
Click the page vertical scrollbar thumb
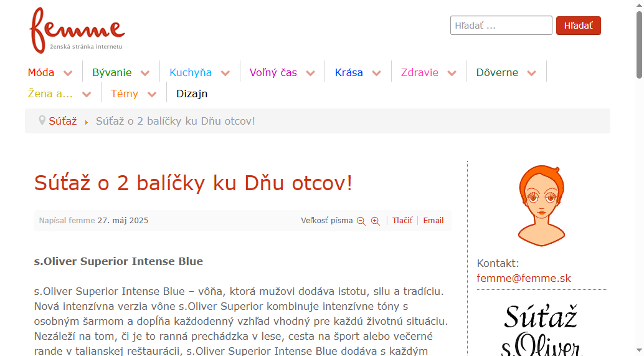click(x=639, y=44)
